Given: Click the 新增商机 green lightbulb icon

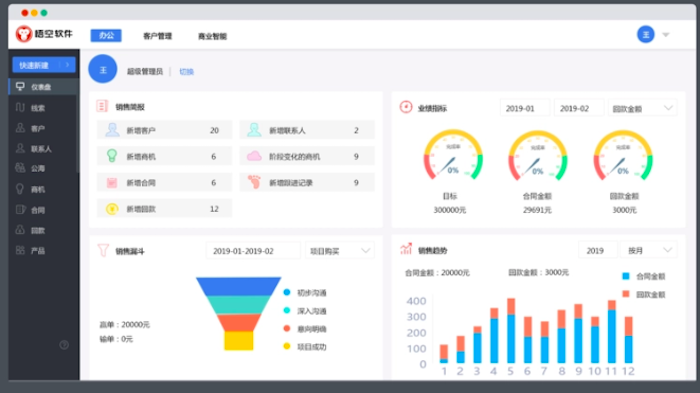Looking at the screenshot, I should pos(112,156).
